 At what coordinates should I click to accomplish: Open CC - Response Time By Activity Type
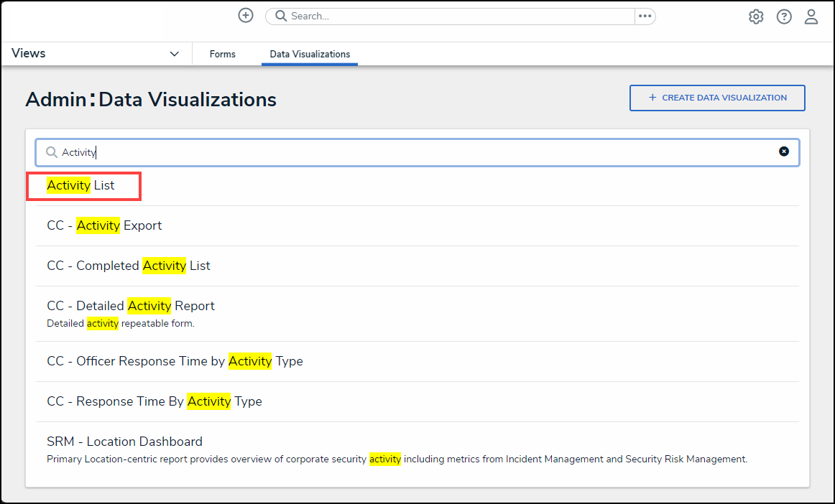pyautogui.click(x=154, y=401)
